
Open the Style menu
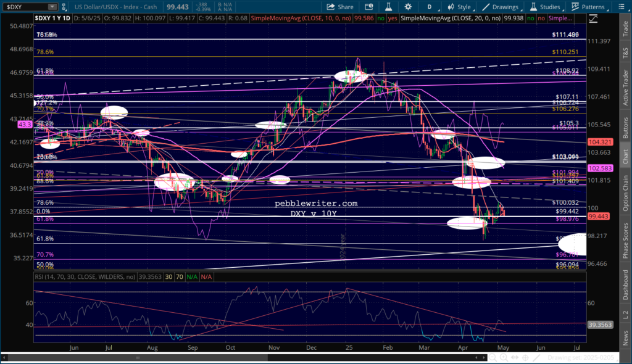459,7
